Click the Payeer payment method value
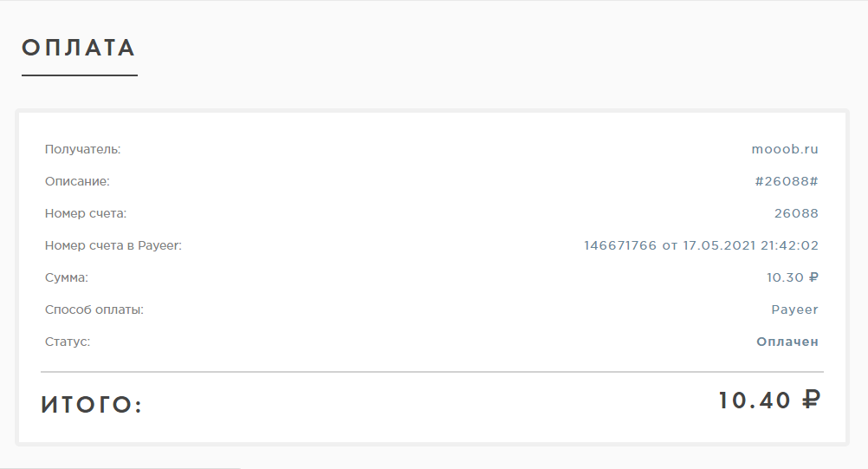This screenshot has height=469, width=868. [x=794, y=309]
